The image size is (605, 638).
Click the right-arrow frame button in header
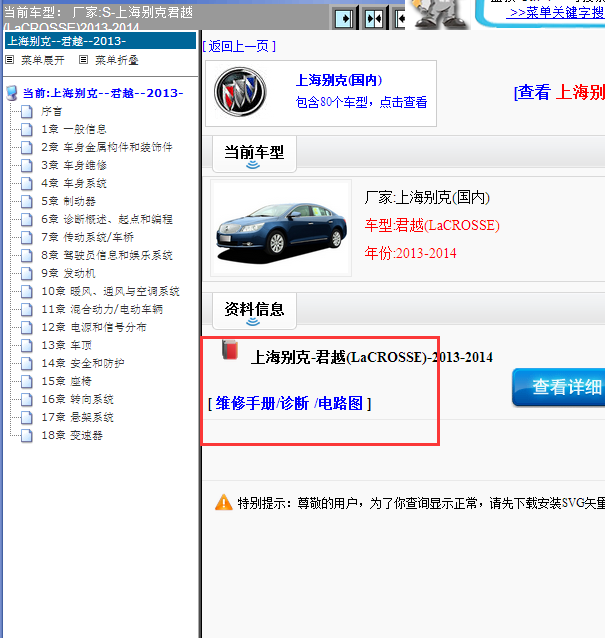344,18
